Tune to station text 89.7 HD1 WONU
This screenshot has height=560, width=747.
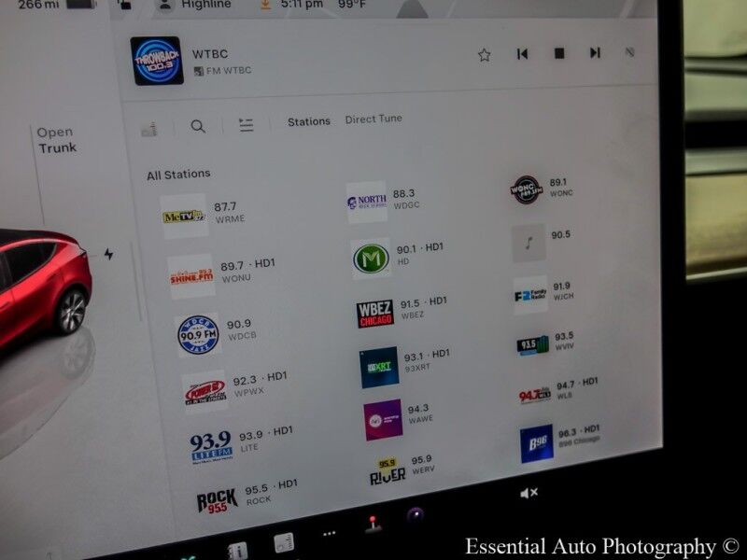tap(247, 271)
